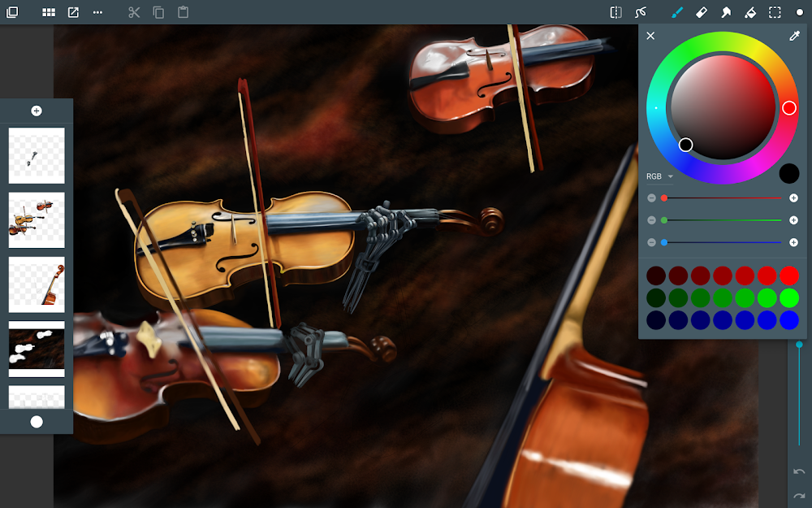Image resolution: width=812 pixels, height=508 pixels.
Task: Add a new layer with the plus button
Action: tap(36, 110)
